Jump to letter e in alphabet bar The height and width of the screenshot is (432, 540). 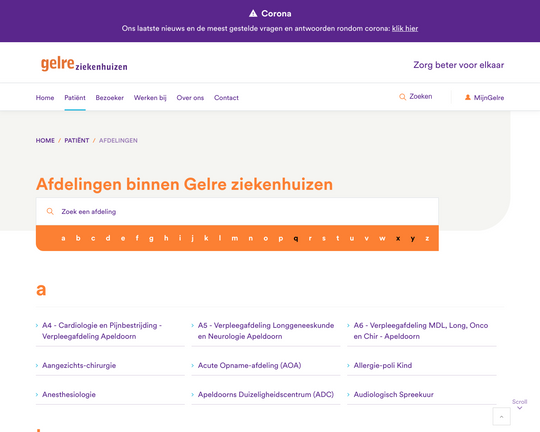(x=123, y=238)
